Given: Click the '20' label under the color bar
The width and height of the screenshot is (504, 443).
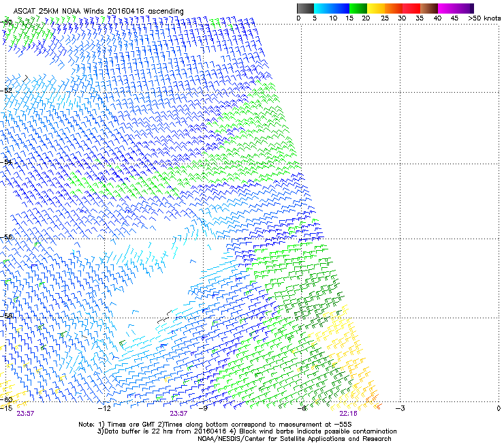Looking at the screenshot, I should point(366,18).
